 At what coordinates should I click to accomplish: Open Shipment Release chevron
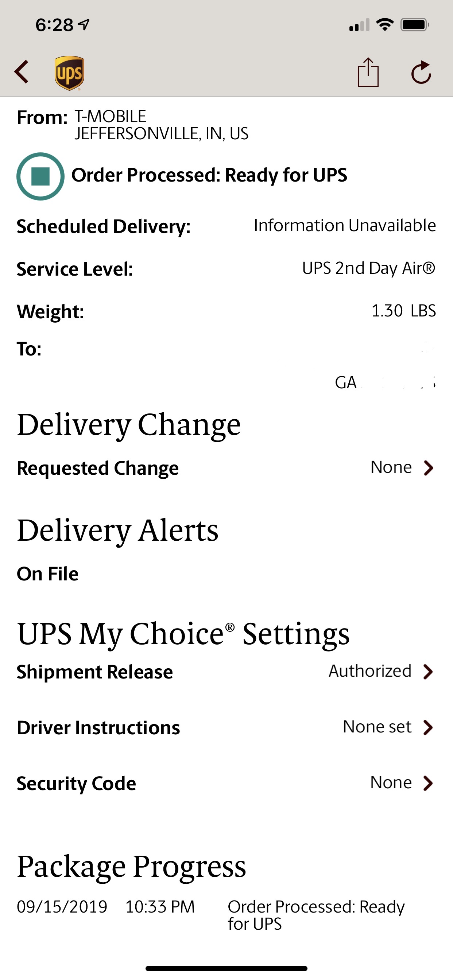[429, 672]
